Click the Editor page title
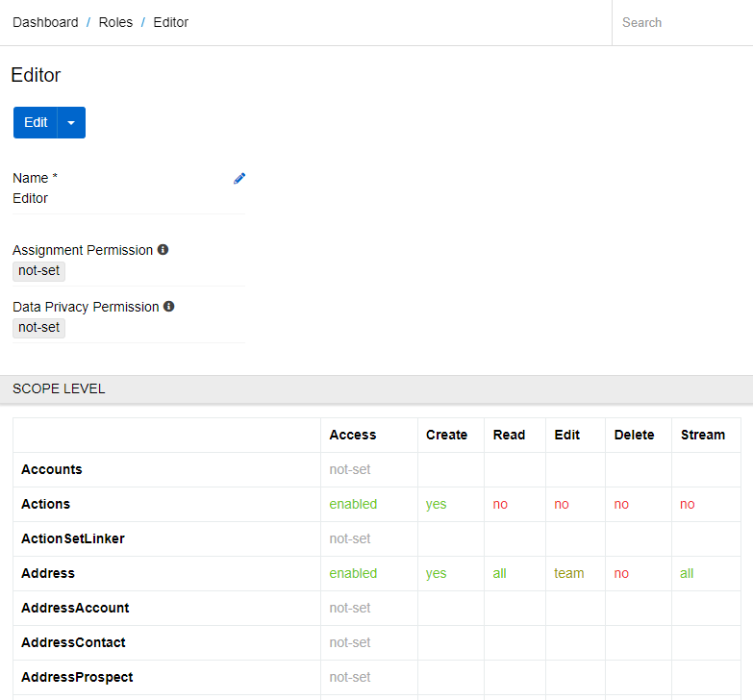This screenshot has width=753, height=700. 36,75
